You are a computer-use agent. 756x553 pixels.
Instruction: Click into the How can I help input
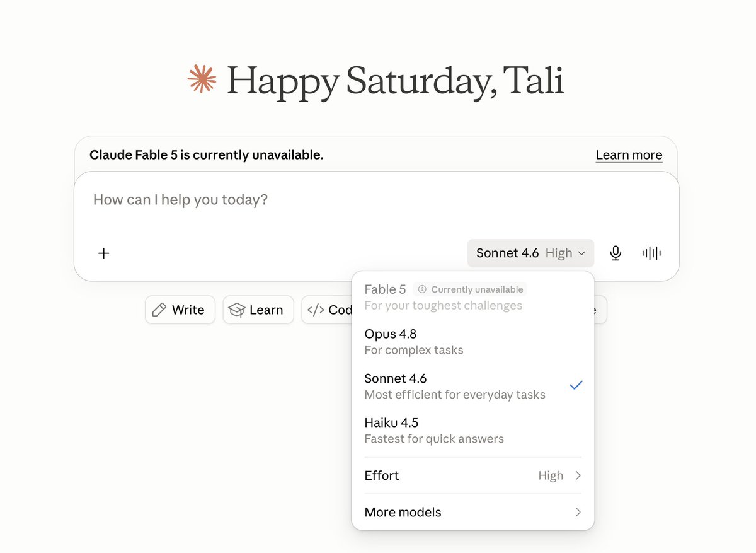377,200
